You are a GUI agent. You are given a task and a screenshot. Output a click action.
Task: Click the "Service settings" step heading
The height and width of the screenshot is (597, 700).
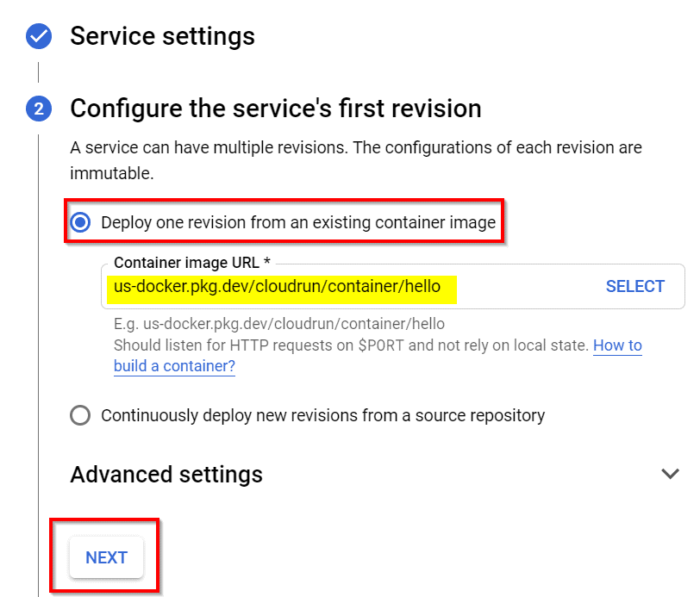click(164, 36)
